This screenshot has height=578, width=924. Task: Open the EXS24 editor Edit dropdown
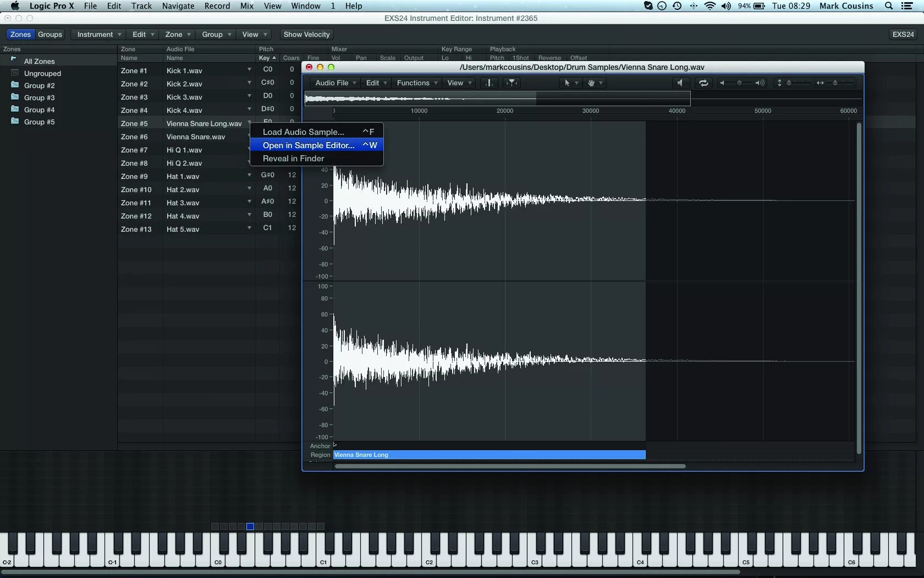[x=143, y=34]
